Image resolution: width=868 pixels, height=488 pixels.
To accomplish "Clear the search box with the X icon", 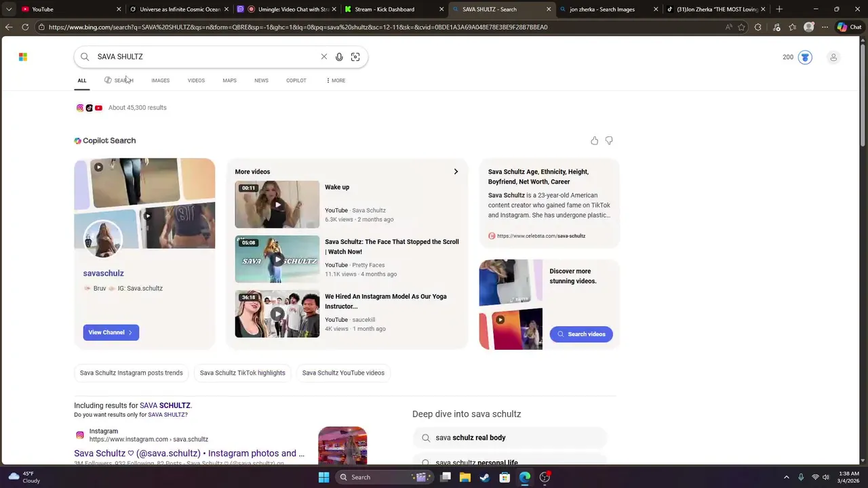I will pos(324,57).
